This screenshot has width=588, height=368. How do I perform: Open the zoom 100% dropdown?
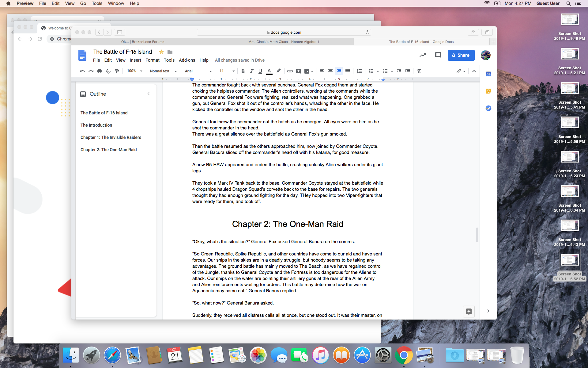pos(135,71)
